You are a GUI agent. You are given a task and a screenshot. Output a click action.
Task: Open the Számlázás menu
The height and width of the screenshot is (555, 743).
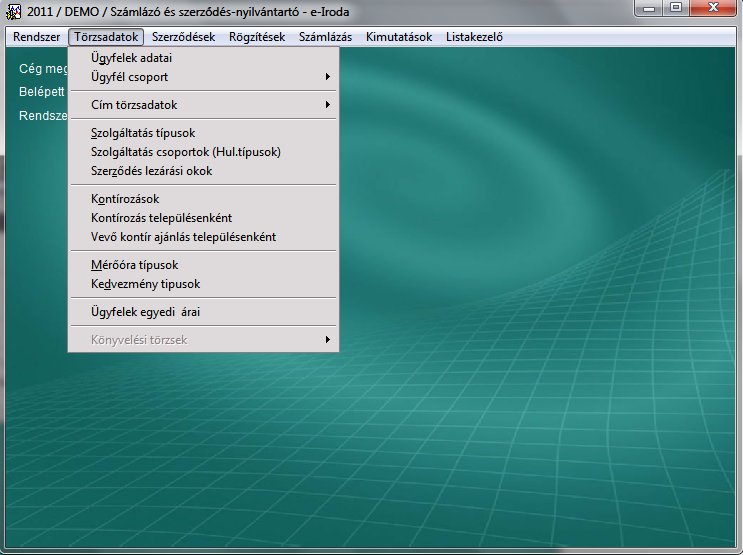click(325, 37)
